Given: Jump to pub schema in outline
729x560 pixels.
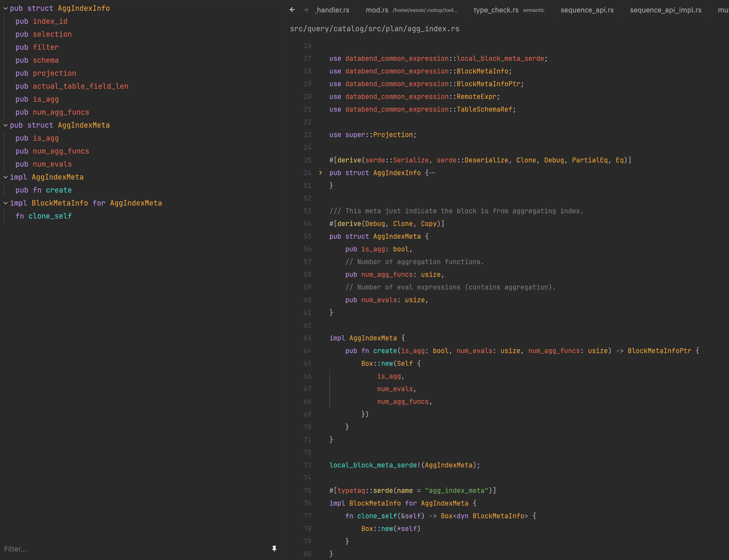Looking at the screenshot, I should (x=37, y=60).
